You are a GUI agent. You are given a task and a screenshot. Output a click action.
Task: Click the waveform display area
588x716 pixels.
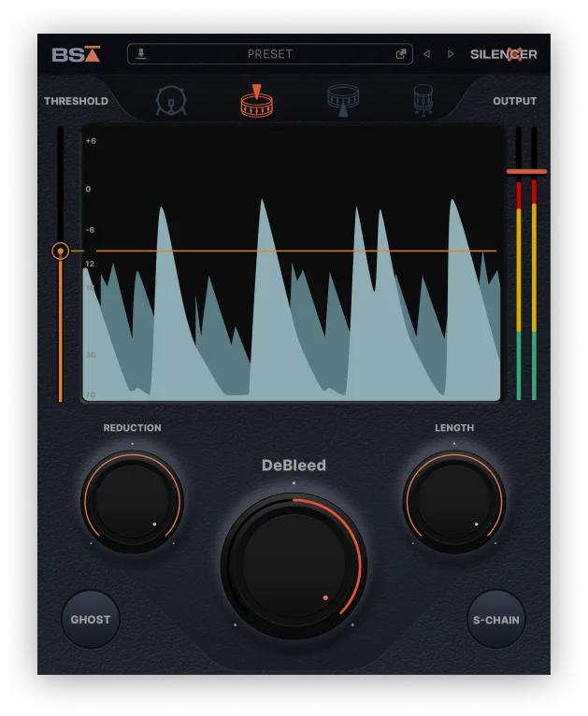tap(292, 264)
